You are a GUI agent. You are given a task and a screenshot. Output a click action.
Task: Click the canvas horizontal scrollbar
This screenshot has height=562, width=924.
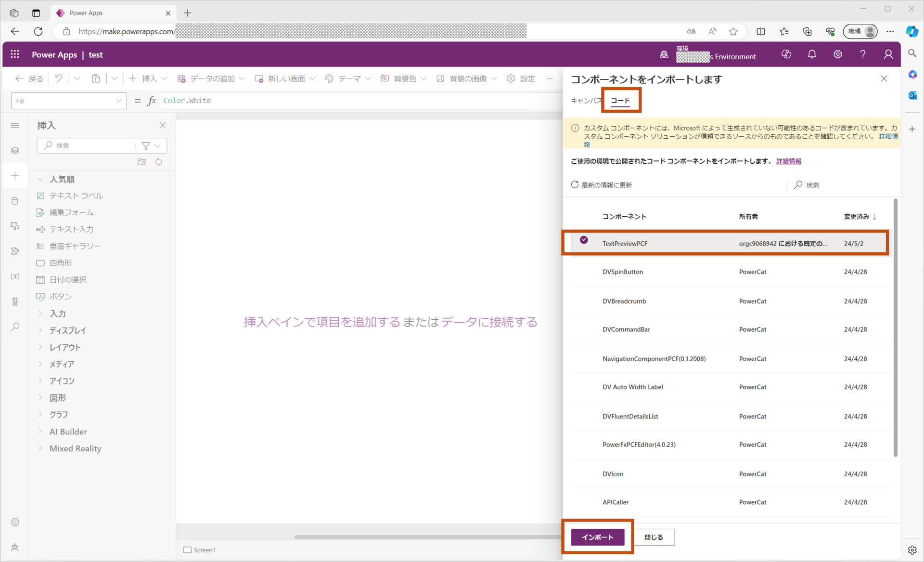[428, 536]
